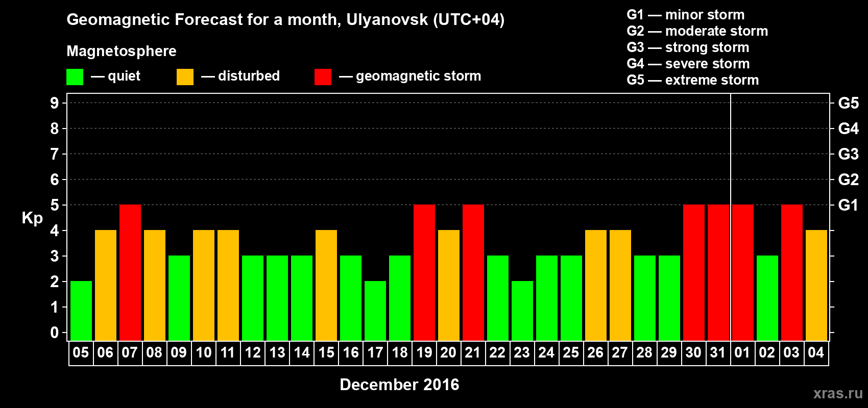Select the orange bar for December 26
The width and height of the screenshot is (868, 408).
point(596,285)
